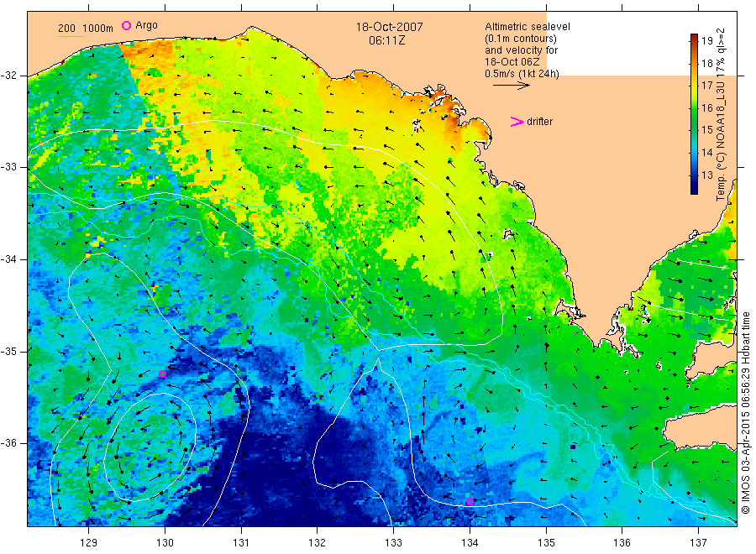Click the '-34' latitude axis label
Viewport: 756px width, 554px height.
(8, 259)
